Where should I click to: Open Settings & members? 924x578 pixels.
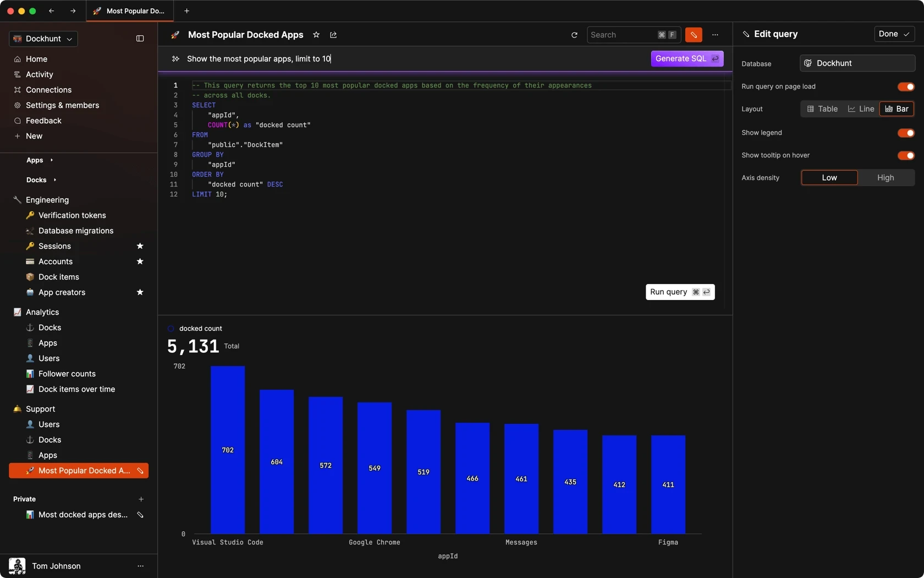(62, 105)
